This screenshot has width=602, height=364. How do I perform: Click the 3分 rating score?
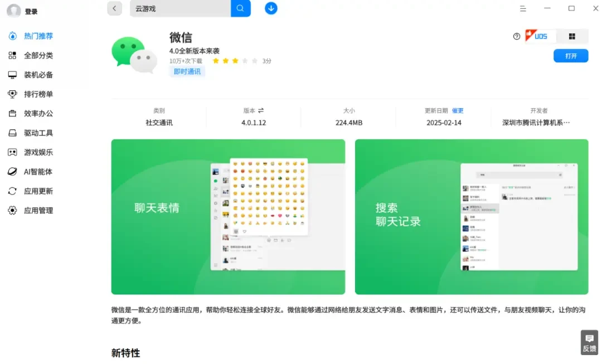(267, 61)
